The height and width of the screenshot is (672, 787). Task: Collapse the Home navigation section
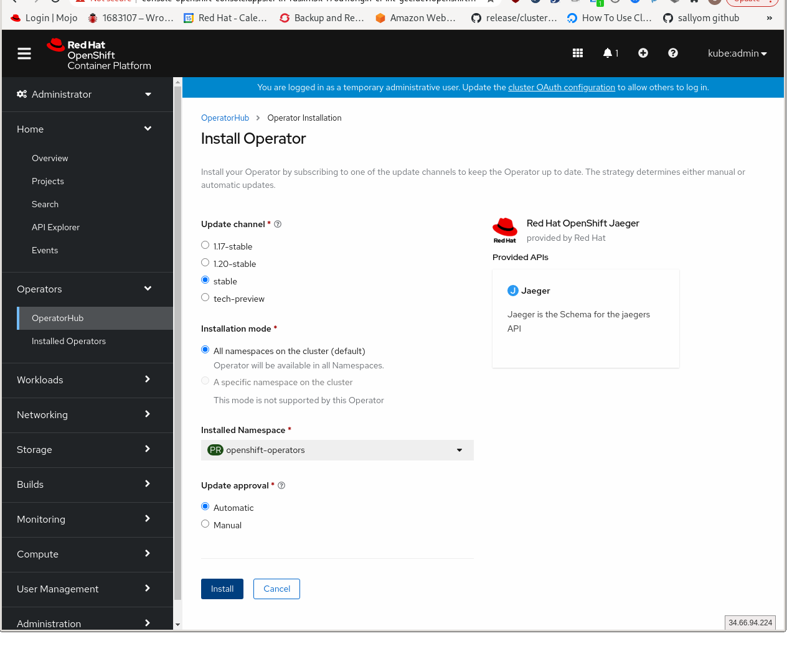point(87,129)
